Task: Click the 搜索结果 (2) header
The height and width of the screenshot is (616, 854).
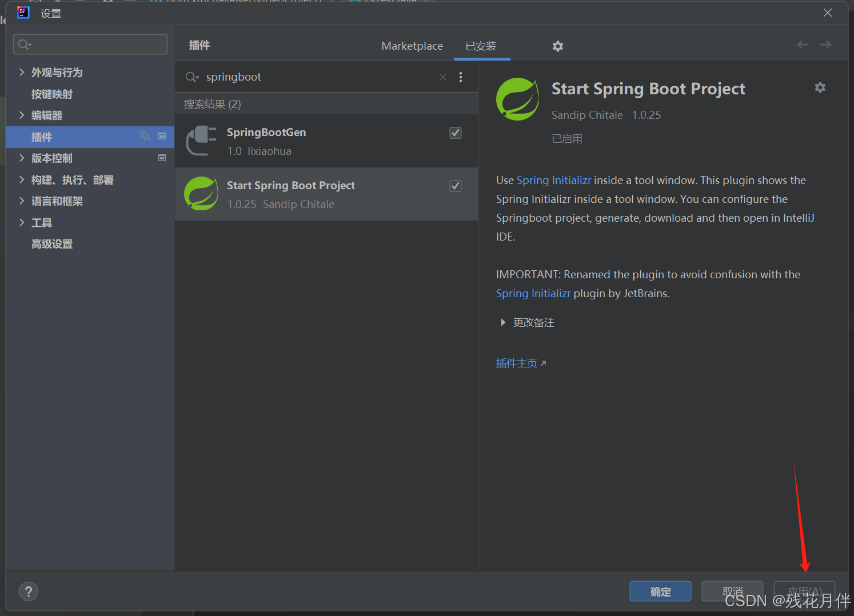Action: (213, 104)
